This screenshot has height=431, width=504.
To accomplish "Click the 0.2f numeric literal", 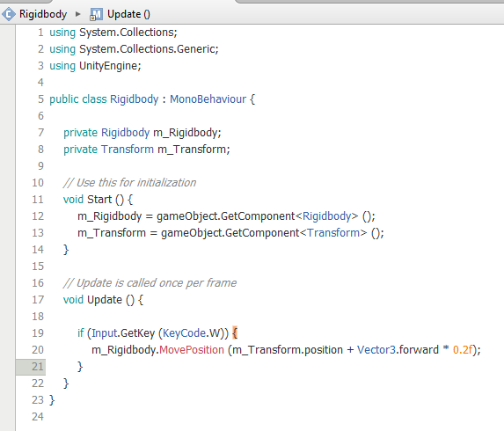I will click(x=463, y=350).
